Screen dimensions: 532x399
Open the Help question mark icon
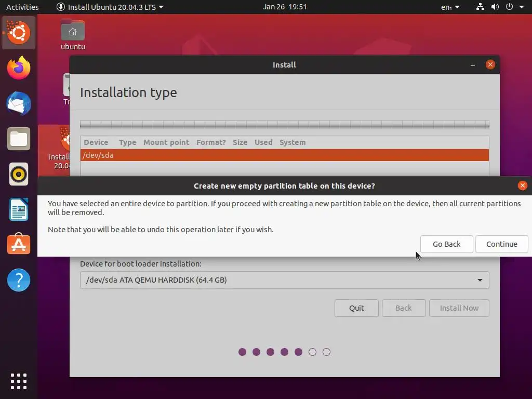19,280
